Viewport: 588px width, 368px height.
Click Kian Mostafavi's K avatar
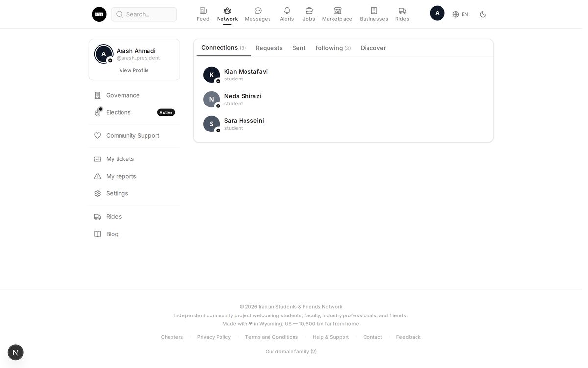[211, 75]
